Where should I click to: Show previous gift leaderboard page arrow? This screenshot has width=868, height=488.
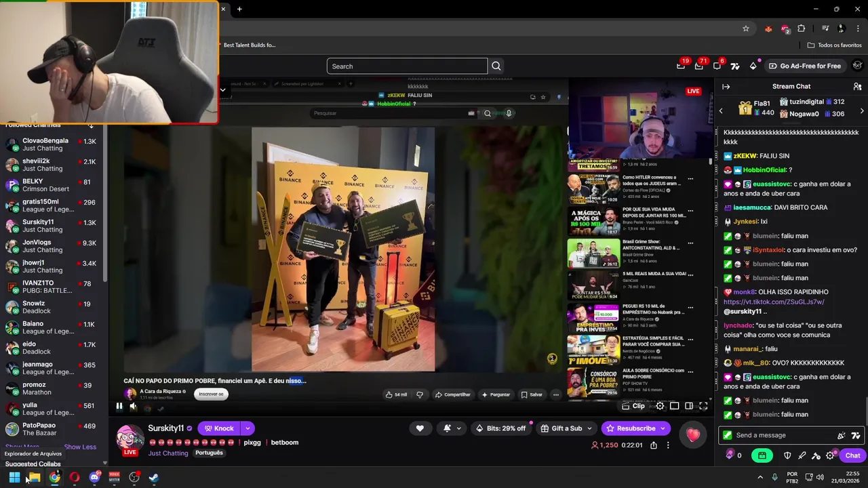coord(721,110)
